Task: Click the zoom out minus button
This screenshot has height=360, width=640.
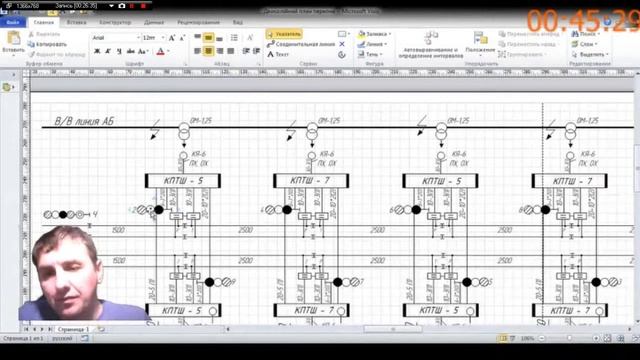Action: pos(542,338)
